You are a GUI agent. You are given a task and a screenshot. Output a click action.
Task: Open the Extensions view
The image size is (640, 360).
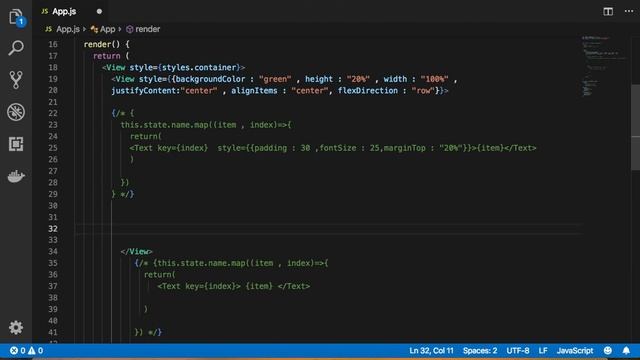click(16, 144)
